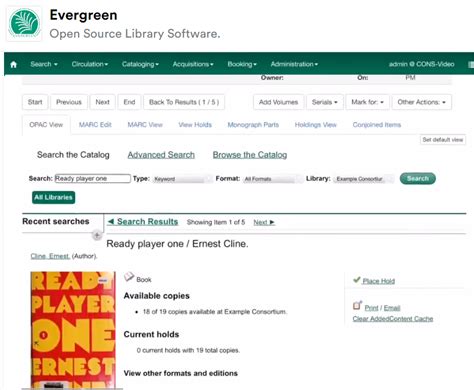Click the Ready Player One cover thumbnail
Screen dimensions: 474x390
coord(73,330)
